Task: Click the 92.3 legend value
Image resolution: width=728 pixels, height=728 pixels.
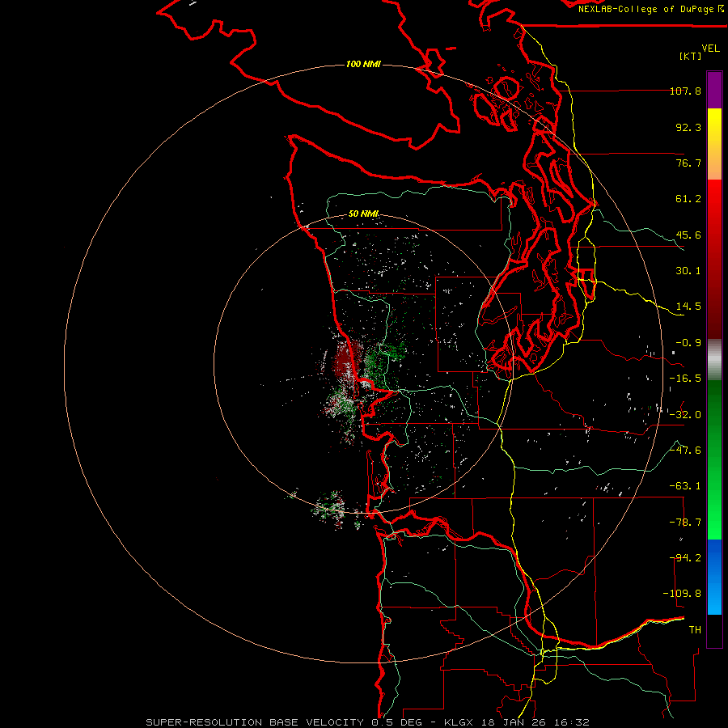Action: pyautogui.click(x=688, y=127)
